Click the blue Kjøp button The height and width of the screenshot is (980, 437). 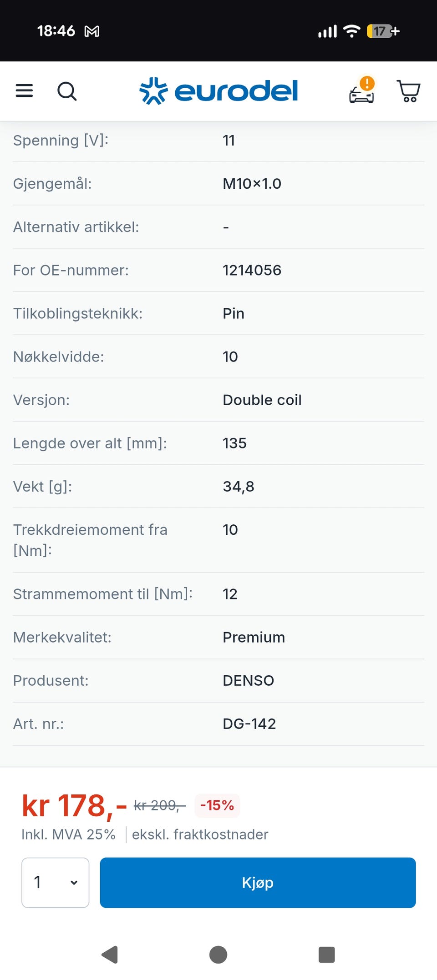point(258,883)
